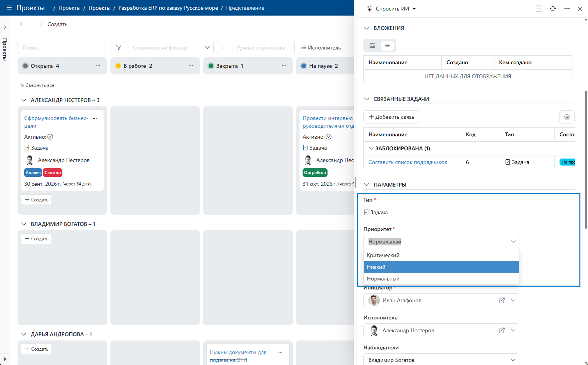This screenshot has height=365, width=588.
Task: Switch attachments to image gallery view
Action: coord(372,46)
